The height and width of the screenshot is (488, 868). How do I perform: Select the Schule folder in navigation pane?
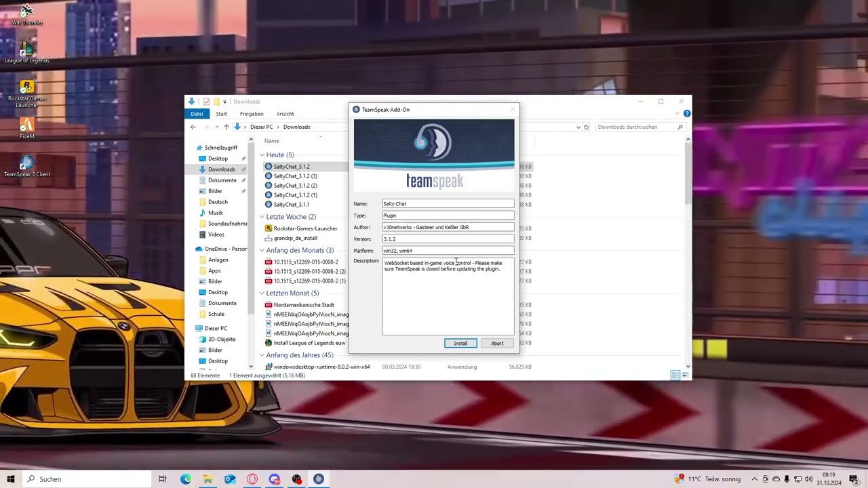click(x=216, y=314)
